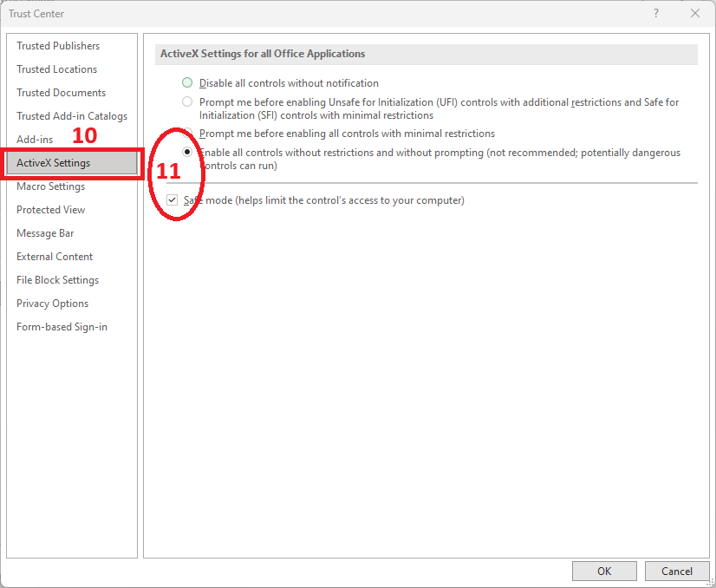Go to External Content settings
This screenshot has width=716, height=588.
tap(55, 257)
